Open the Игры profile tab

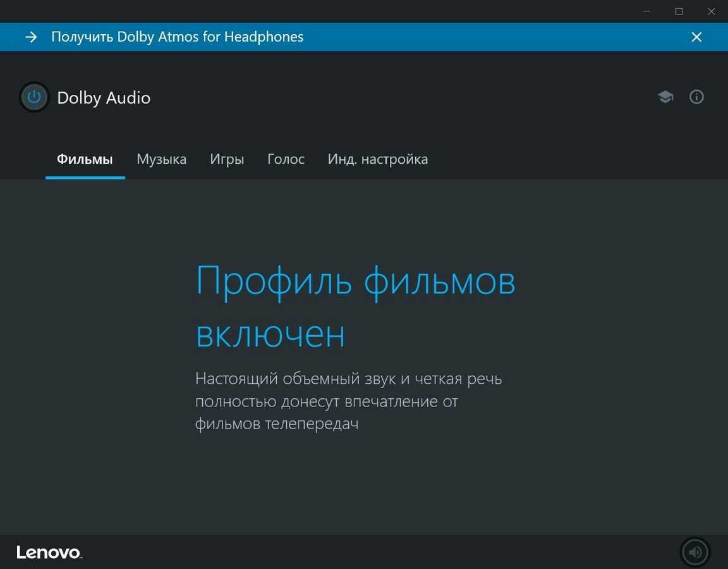(x=227, y=159)
